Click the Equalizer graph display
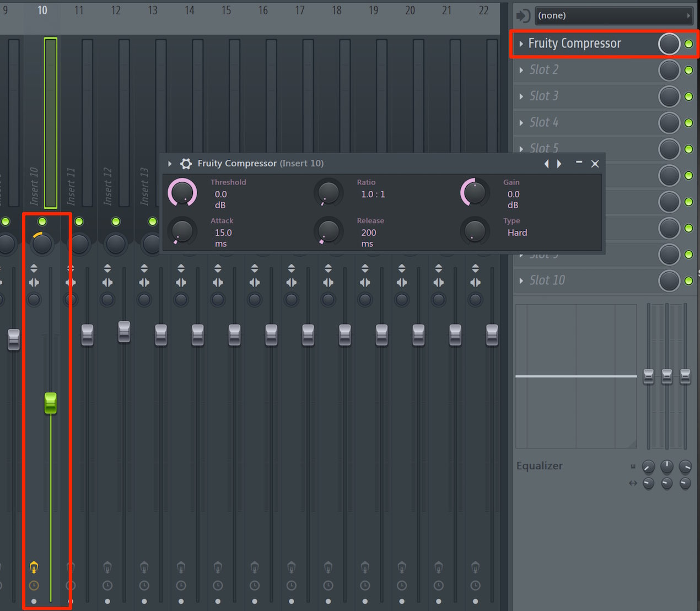The image size is (700, 611). click(x=576, y=376)
